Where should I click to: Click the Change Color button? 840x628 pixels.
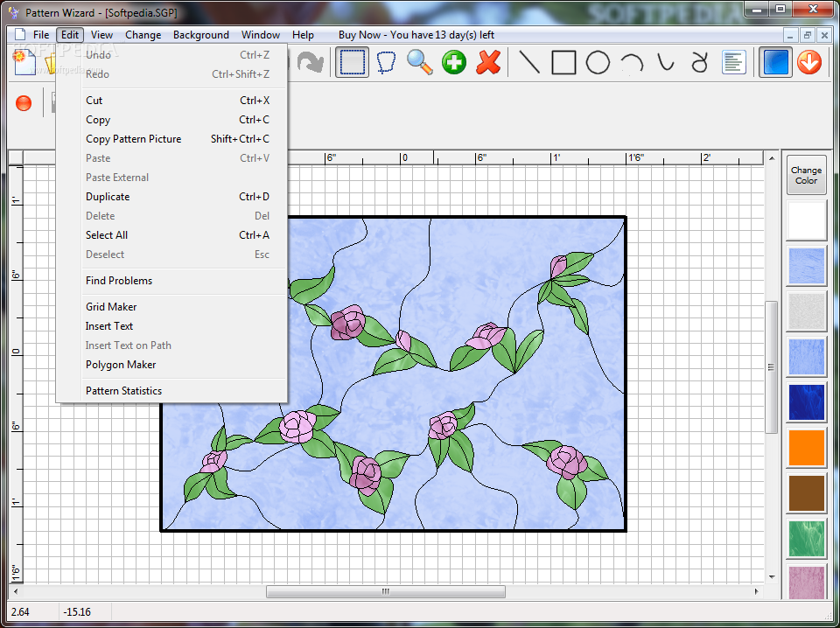pos(806,175)
